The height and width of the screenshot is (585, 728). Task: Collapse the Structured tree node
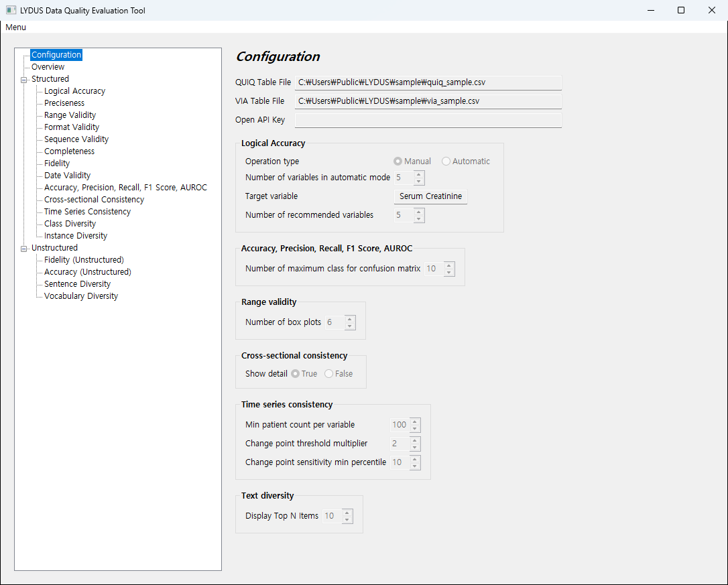tap(23, 79)
